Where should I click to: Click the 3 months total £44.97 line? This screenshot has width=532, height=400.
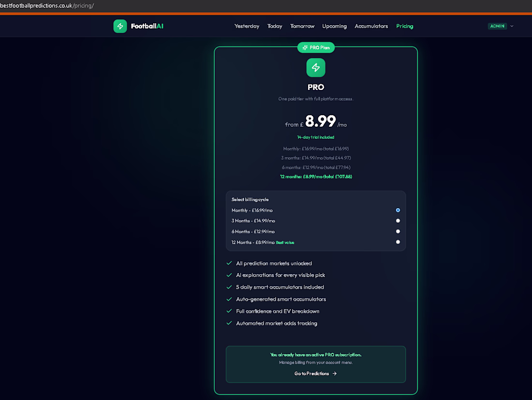[x=316, y=158]
